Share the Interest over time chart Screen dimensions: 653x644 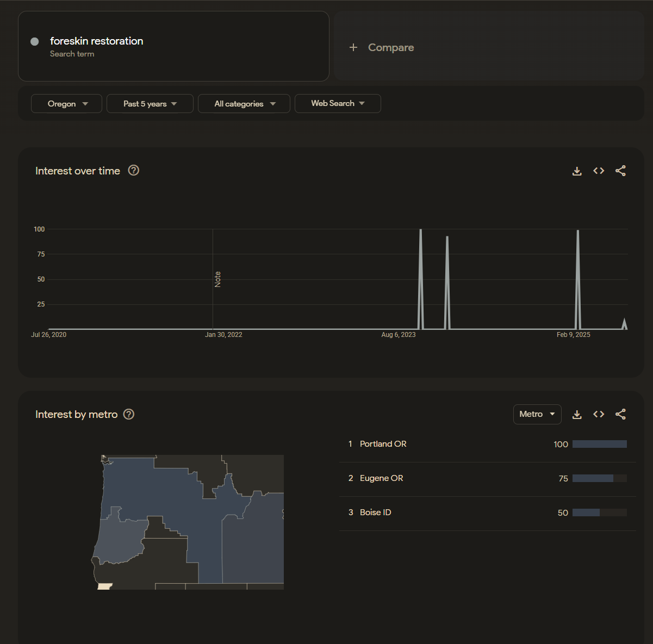click(x=620, y=171)
